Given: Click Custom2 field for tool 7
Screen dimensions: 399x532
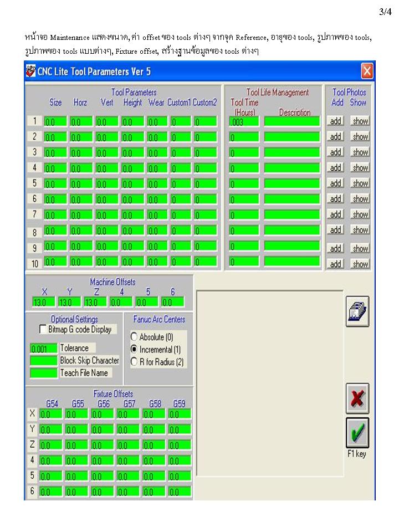Looking at the screenshot, I should pyautogui.click(x=205, y=215).
